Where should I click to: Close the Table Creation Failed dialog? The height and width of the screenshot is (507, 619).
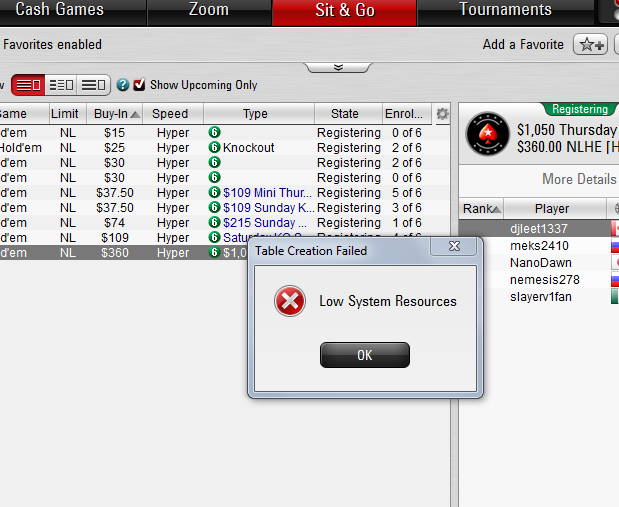coord(454,246)
